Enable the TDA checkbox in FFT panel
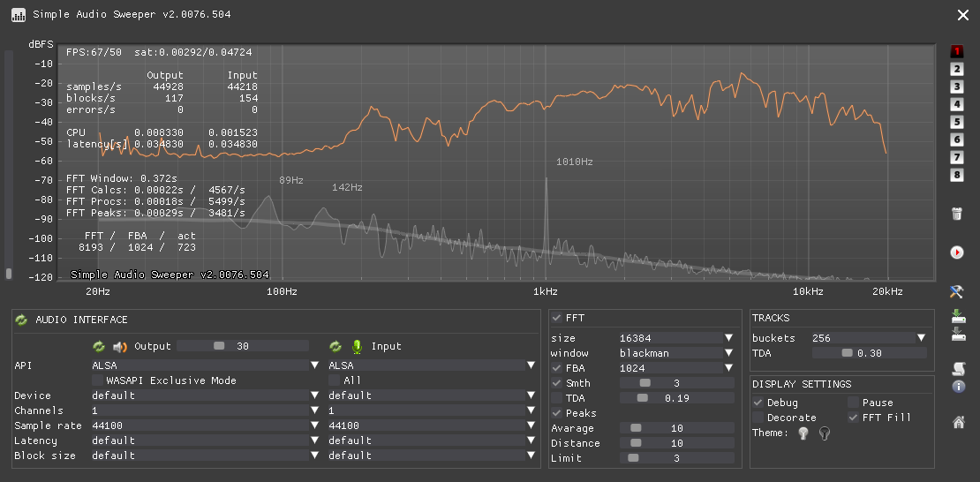Screen dimensions: 980x482 [x=557, y=398]
